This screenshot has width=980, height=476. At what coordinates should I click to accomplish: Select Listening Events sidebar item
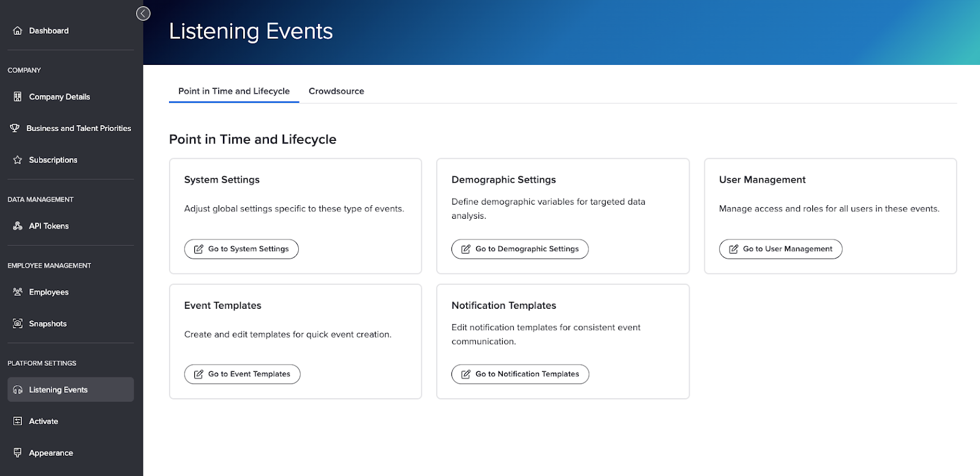tap(70, 390)
